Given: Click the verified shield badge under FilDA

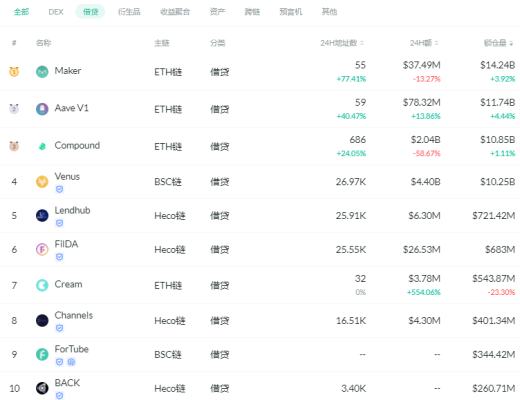Looking at the screenshot, I should [59, 257].
